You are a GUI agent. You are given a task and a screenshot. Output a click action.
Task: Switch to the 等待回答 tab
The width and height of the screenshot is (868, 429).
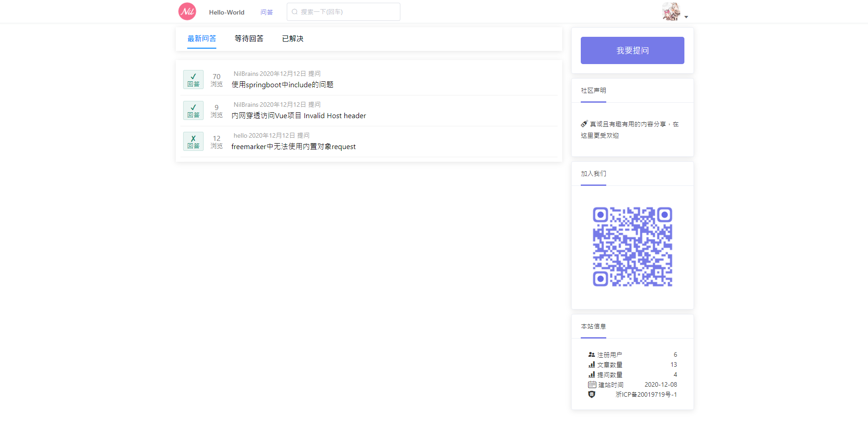point(249,39)
